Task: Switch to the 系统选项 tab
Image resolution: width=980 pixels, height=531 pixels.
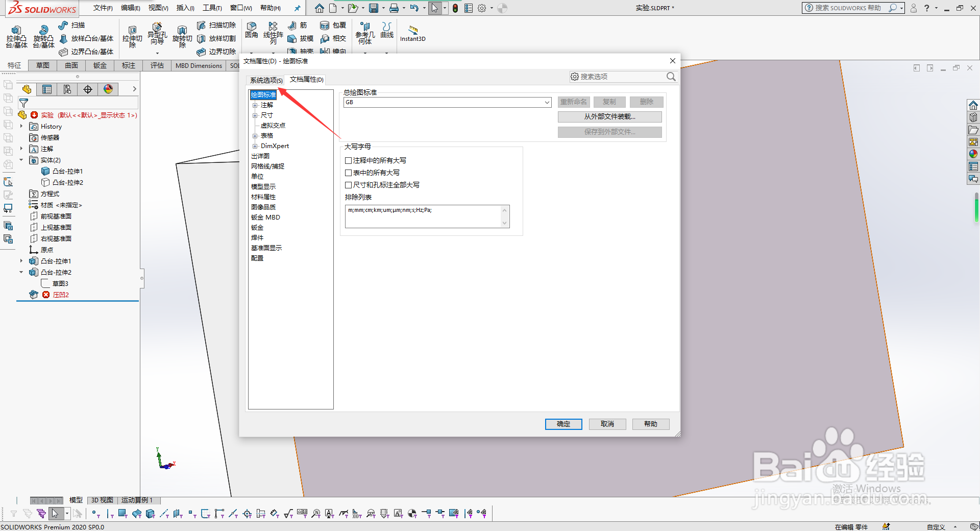Action: (265, 80)
